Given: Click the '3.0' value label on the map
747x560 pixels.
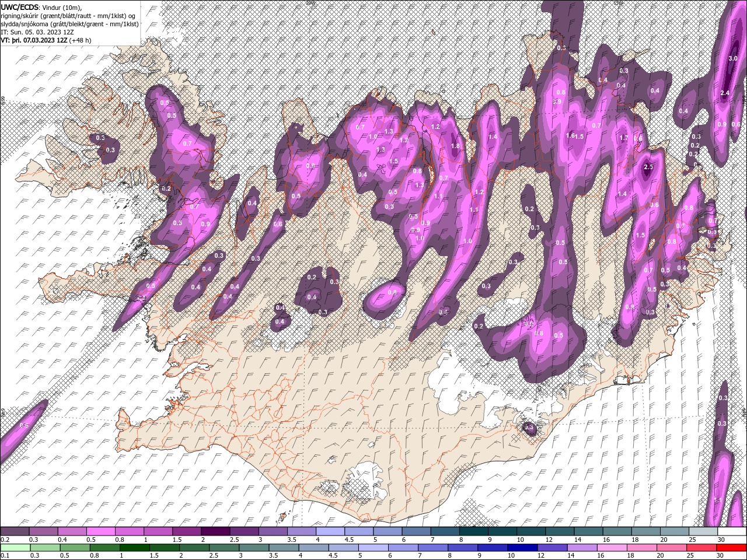Looking at the screenshot, I should click(734, 59).
